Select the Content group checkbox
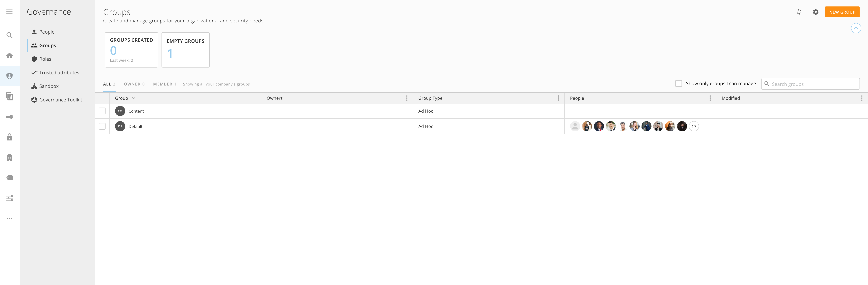868x285 pixels. (x=102, y=111)
